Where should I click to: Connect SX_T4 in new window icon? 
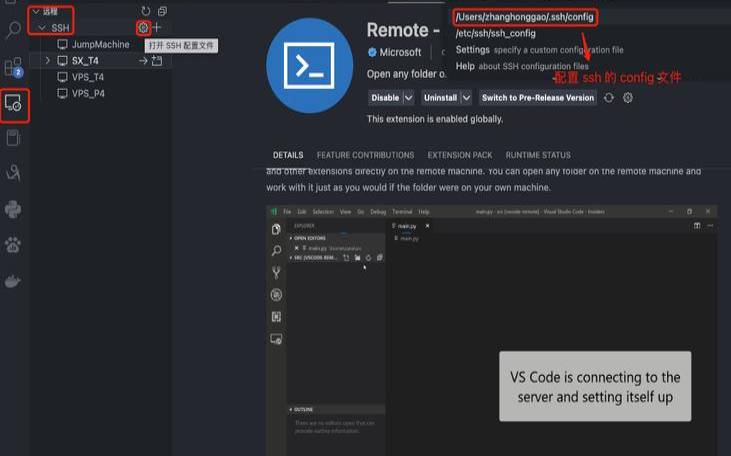coord(157,61)
